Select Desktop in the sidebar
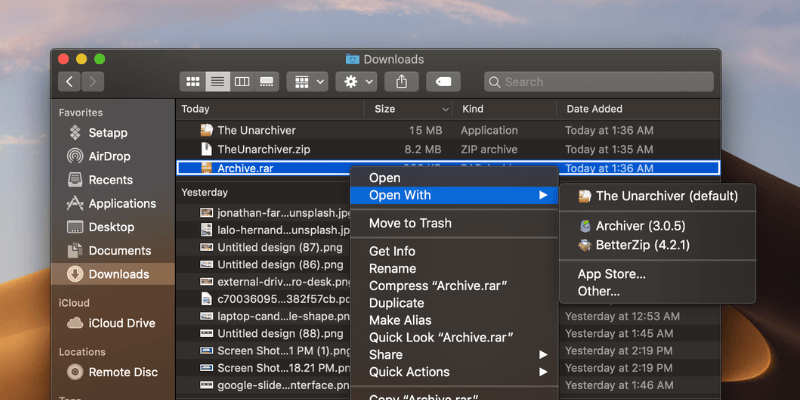 click(x=113, y=227)
